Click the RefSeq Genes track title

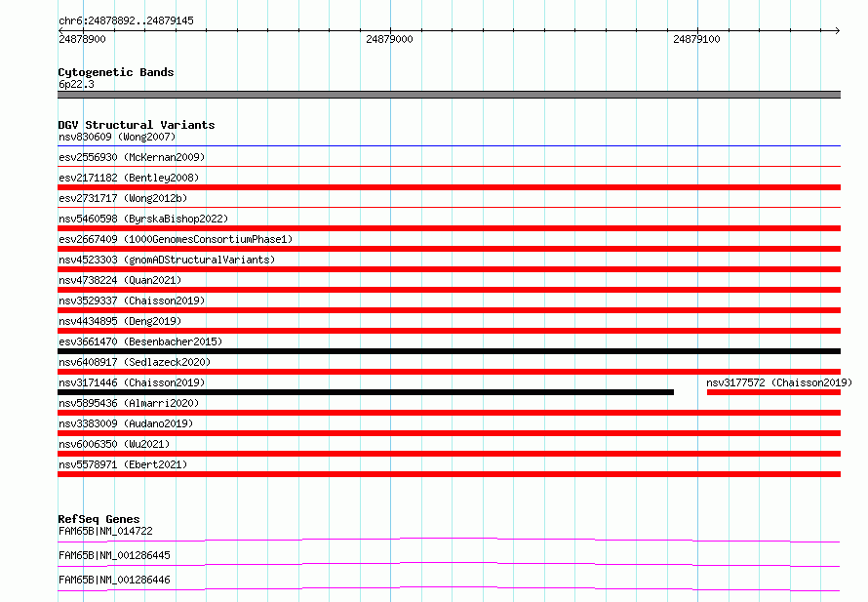[x=99, y=519]
